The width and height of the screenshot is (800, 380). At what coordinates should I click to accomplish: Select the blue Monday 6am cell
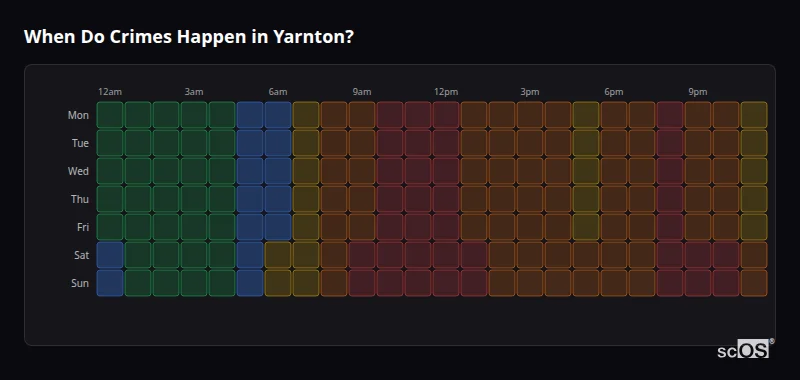(x=278, y=115)
